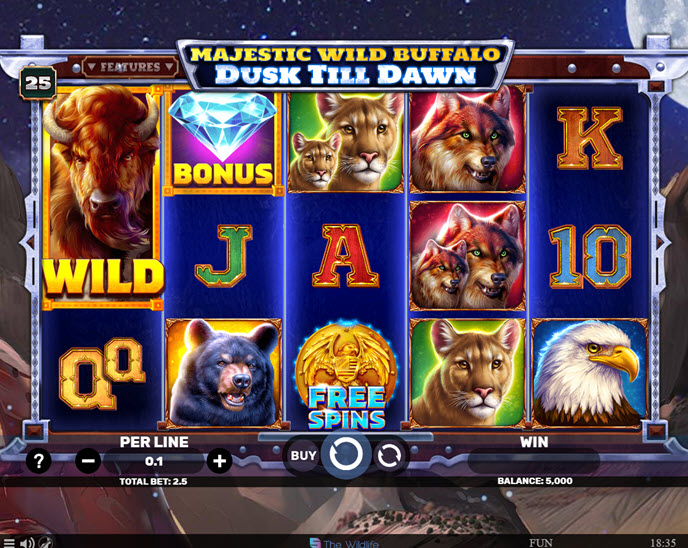
Task: Open the hamburger menu in bottom bar
Action: tap(8, 543)
